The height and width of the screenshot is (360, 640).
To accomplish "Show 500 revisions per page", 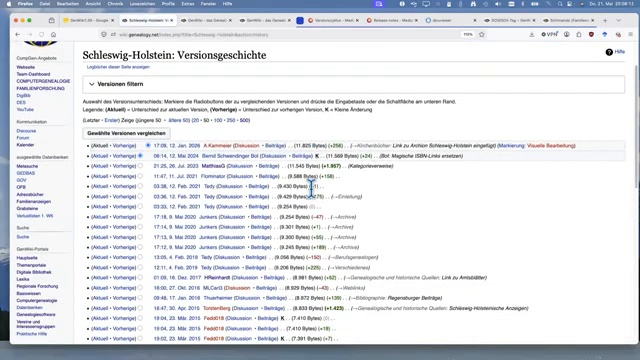I will [x=244, y=120].
